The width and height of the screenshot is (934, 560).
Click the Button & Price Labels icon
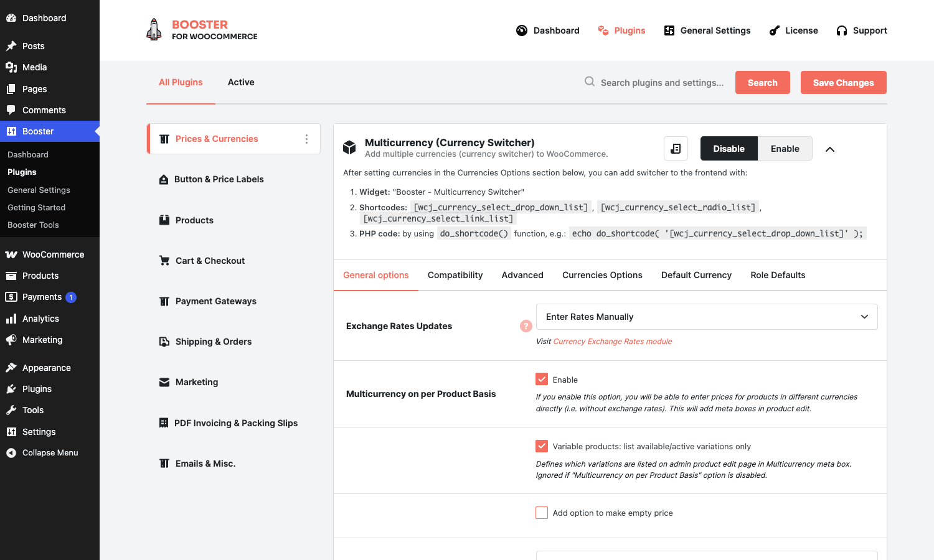click(x=164, y=179)
